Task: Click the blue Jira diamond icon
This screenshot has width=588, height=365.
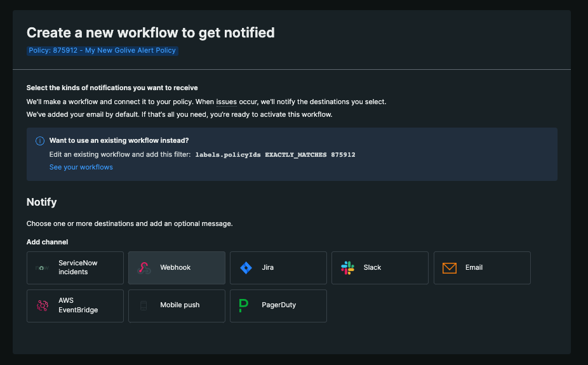Action: [246, 268]
